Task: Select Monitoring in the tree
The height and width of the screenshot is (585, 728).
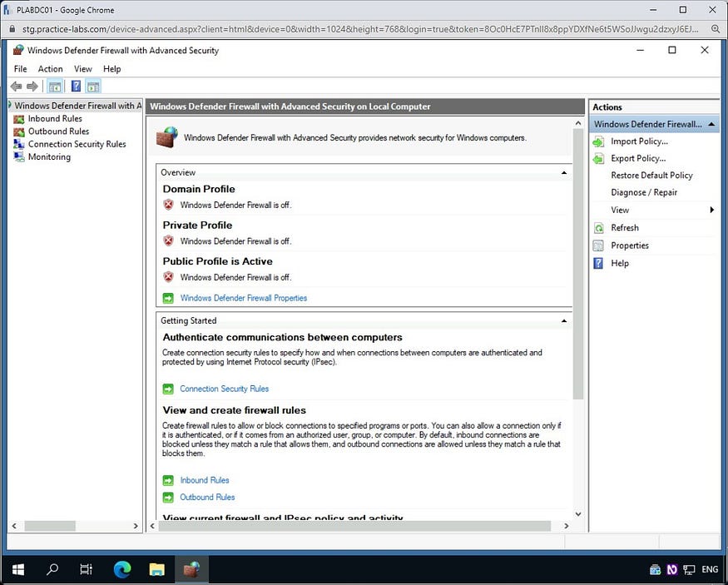Action: [x=50, y=157]
